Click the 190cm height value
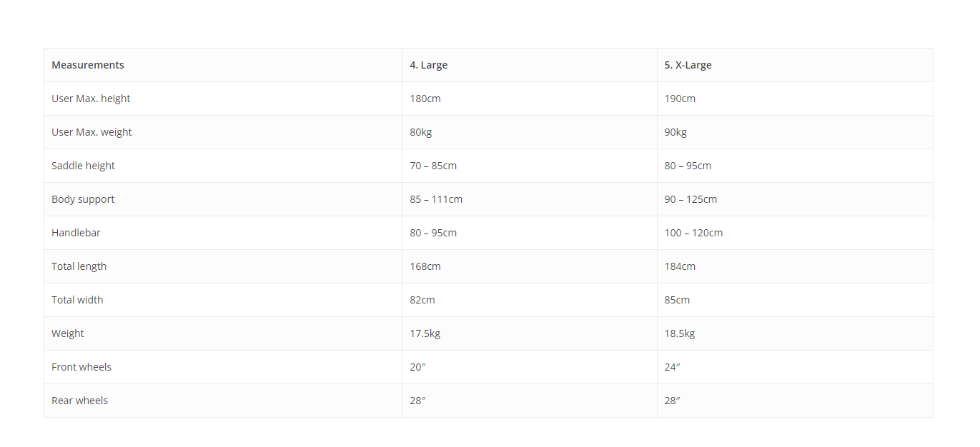This screenshot has height=447, width=980. click(x=680, y=99)
